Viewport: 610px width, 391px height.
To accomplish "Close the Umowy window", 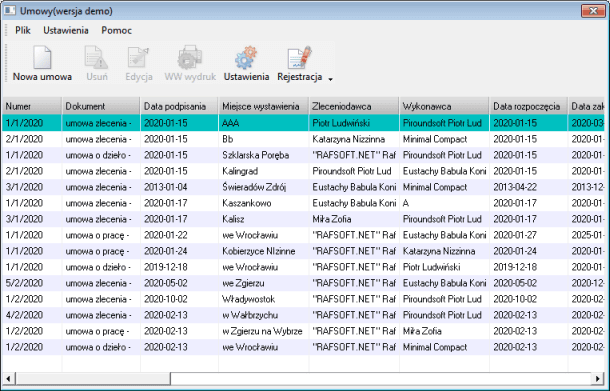I will point(593,11).
